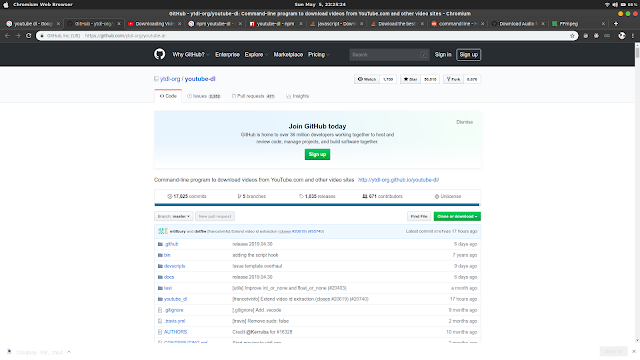Switch to the Pull requests tab

(x=253, y=96)
